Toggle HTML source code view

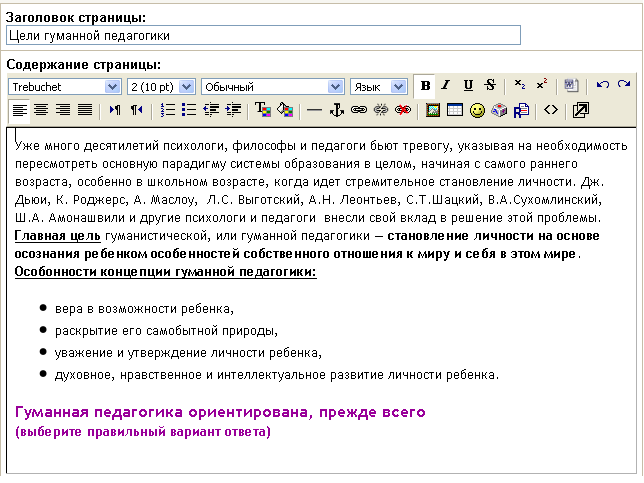click(x=550, y=110)
